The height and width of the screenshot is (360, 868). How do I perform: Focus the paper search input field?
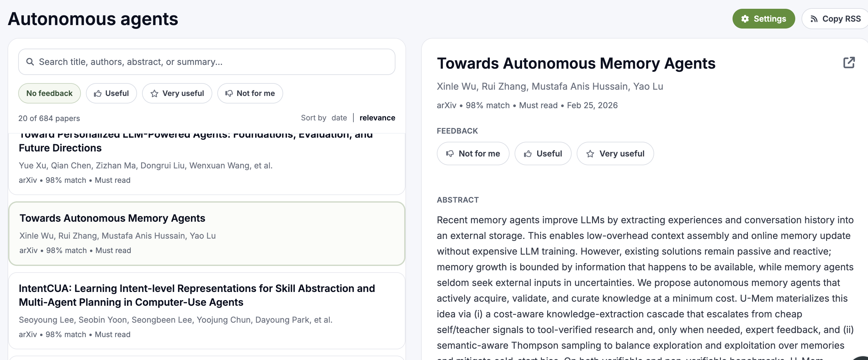point(207,62)
